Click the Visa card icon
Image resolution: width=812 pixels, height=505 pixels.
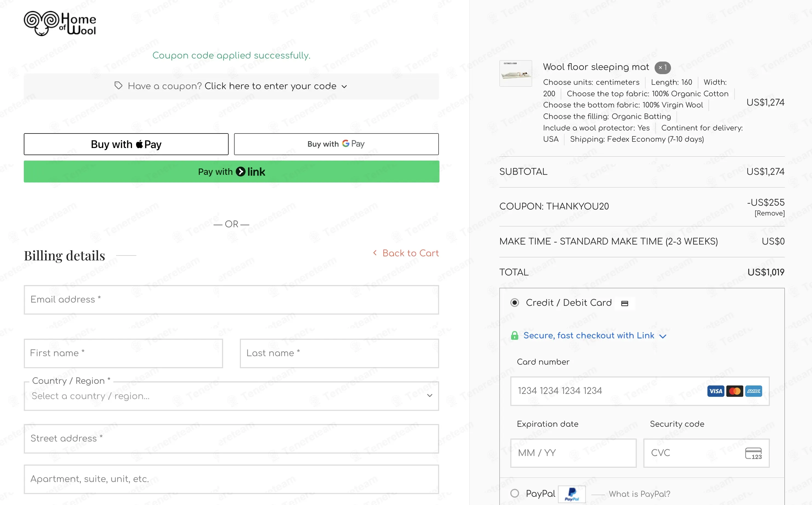pos(715,391)
